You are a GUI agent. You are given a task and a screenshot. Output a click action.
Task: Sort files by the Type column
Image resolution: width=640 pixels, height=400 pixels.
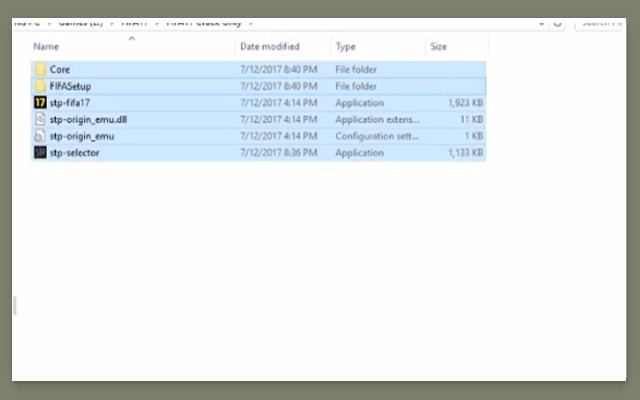[x=345, y=47]
